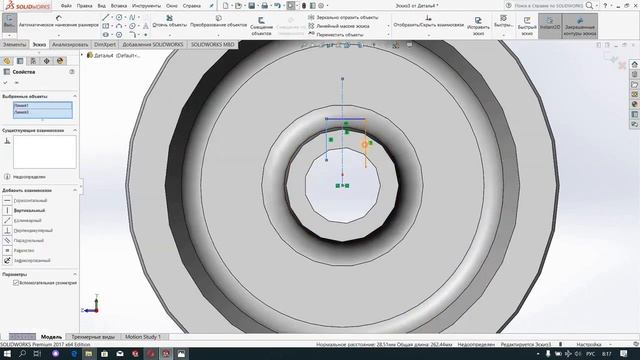Confirm properties with the green checkmark
Screen dimensions: 640x360
coord(6,82)
